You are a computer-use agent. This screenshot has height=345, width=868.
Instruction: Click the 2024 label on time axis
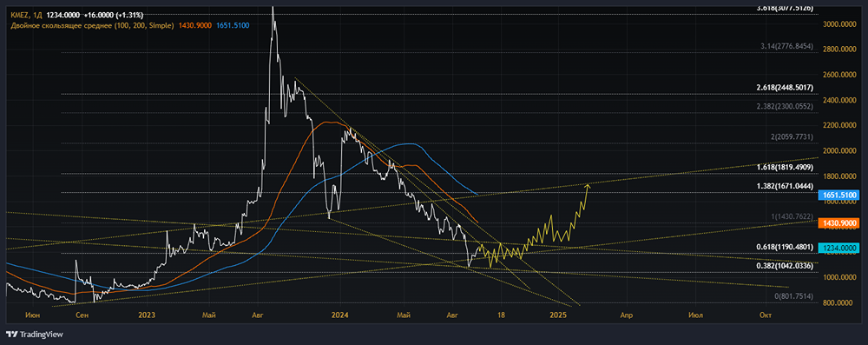click(x=339, y=315)
